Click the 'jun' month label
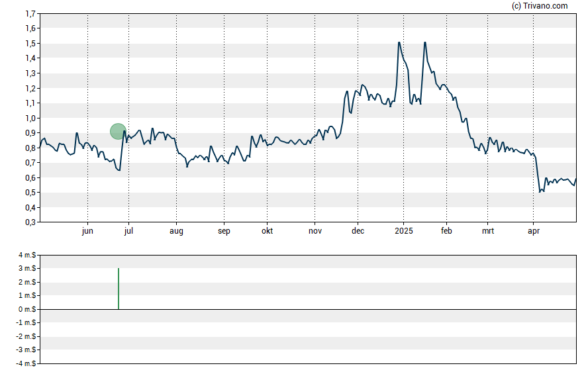The image size is (588, 374). [x=87, y=231]
